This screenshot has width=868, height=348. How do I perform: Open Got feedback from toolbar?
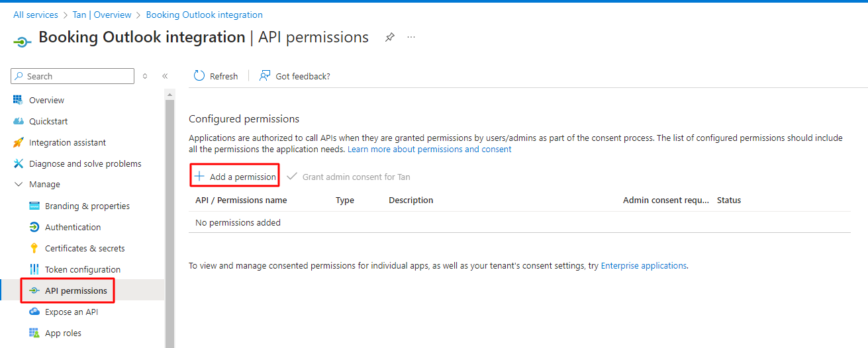click(x=295, y=76)
